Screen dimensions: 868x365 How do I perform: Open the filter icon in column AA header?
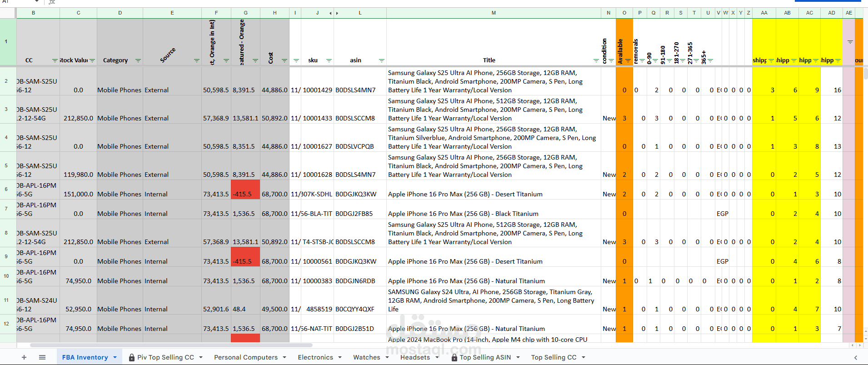pos(771,60)
